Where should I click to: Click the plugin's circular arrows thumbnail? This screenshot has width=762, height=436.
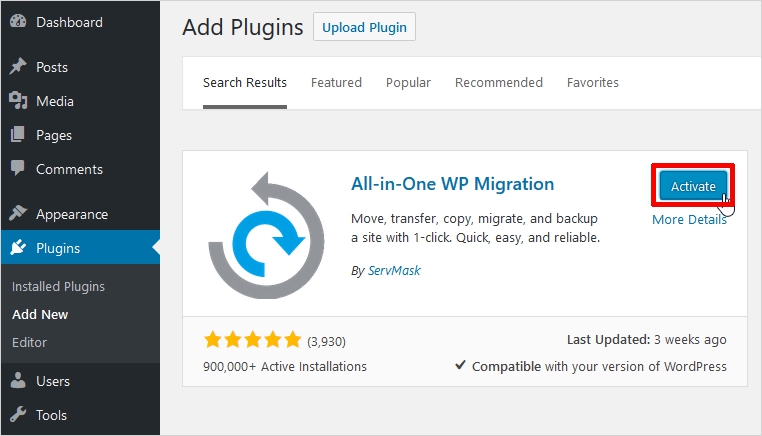point(265,234)
